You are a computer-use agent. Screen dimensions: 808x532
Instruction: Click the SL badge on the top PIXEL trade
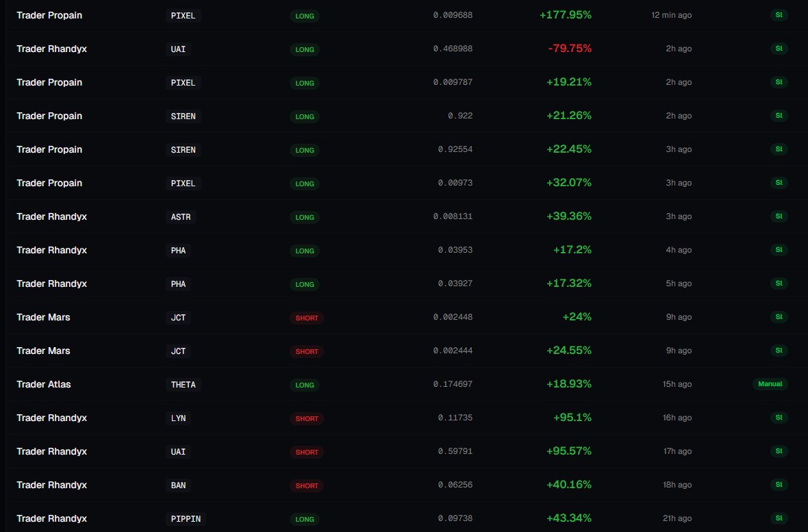coord(779,15)
